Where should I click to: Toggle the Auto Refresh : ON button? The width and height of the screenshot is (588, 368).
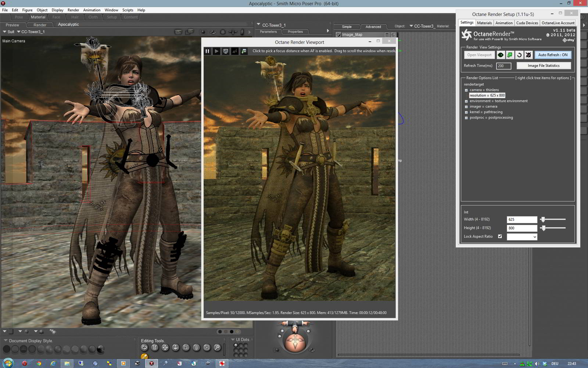pos(553,55)
